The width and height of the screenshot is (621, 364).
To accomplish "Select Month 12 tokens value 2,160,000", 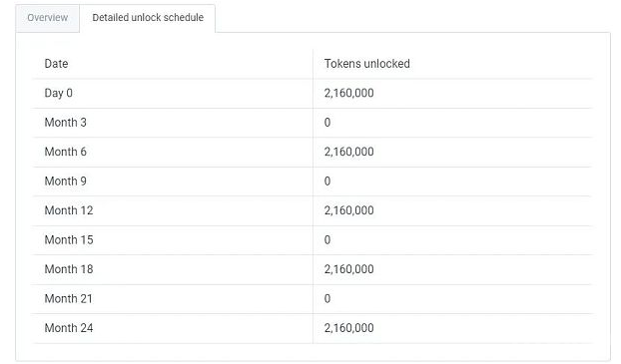I will 348,210.
